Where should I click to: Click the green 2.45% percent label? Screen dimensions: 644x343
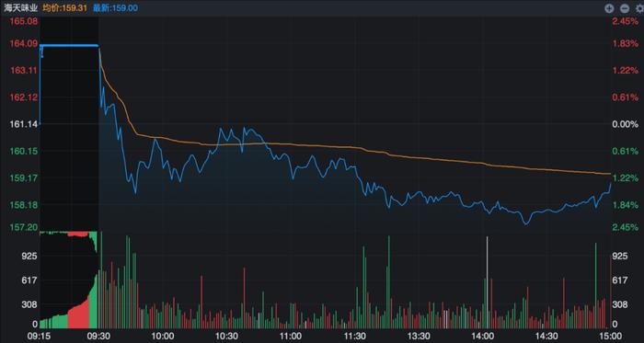coord(626,227)
